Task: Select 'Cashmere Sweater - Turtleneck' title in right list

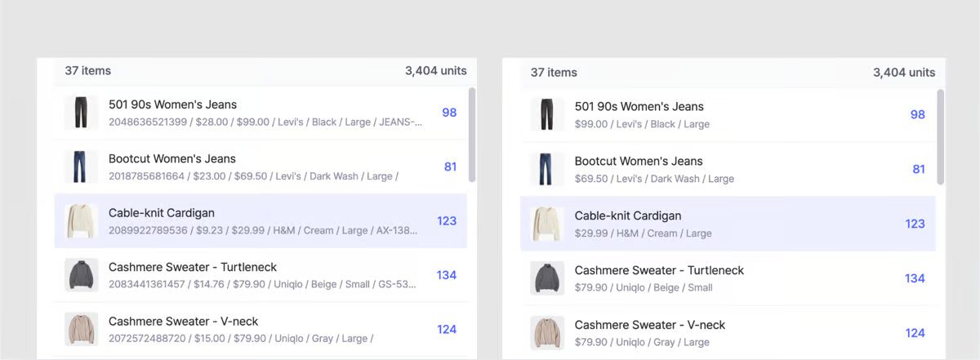Action: pos(659,270)
